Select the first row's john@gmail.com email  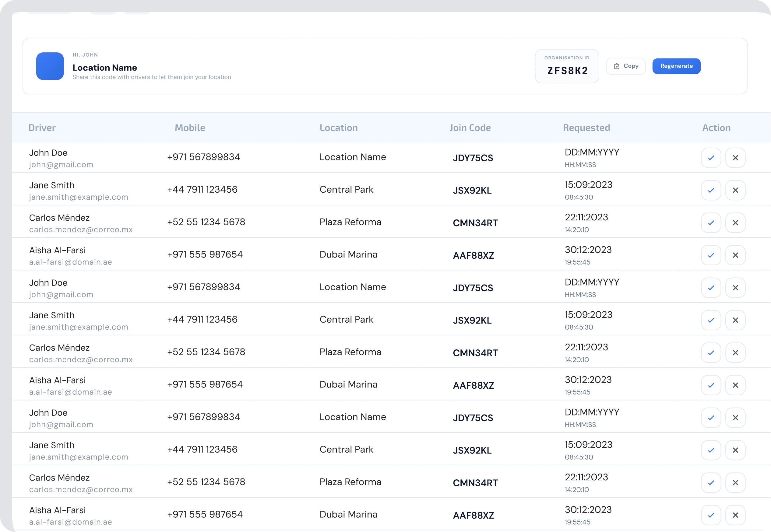click(x=61, y=165)
